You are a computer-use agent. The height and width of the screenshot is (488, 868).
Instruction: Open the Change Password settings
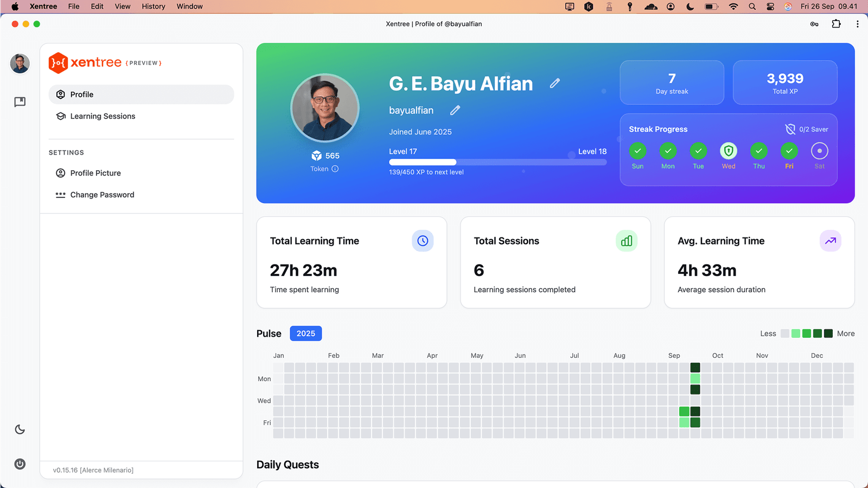[102, 195]
